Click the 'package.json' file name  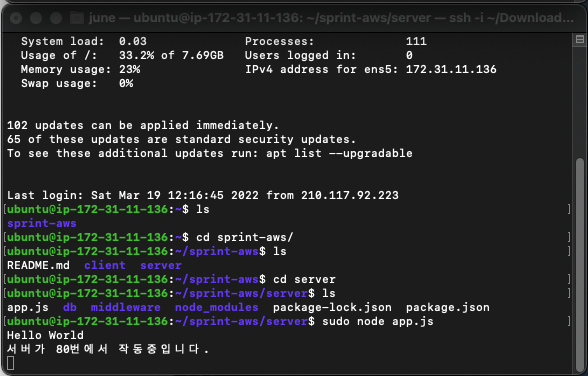[447, 307]
